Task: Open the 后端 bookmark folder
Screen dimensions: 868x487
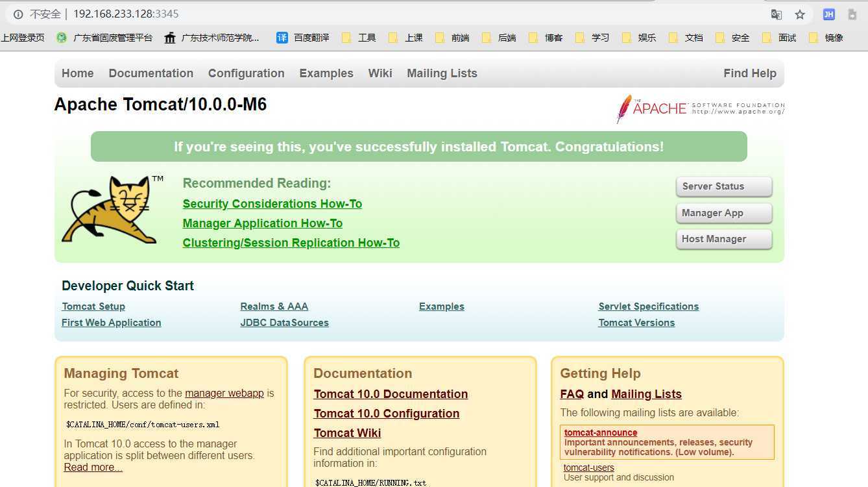Action: [x=499, y=38]
